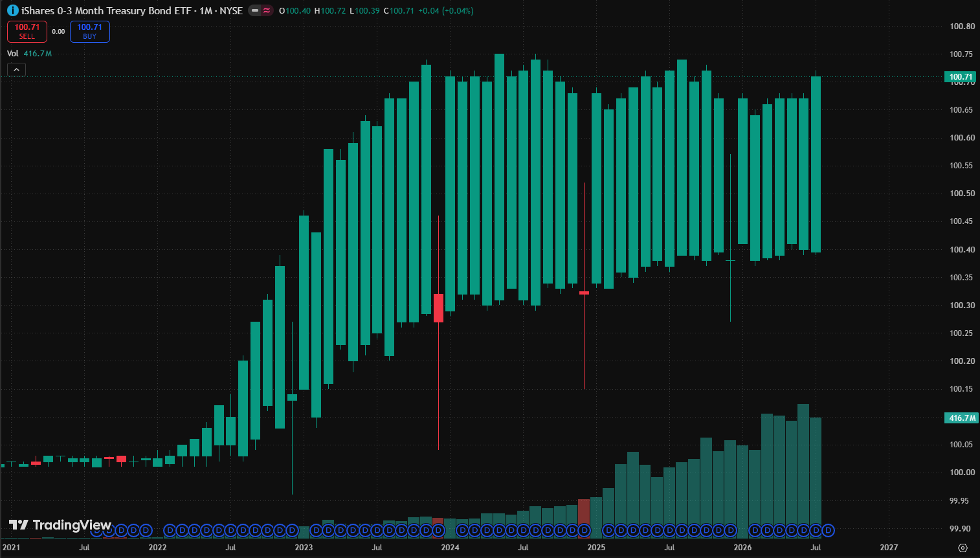This screenshot has height=558, width=980.
Task: Click the 100.25 price axis label
Action: [962, 333]
